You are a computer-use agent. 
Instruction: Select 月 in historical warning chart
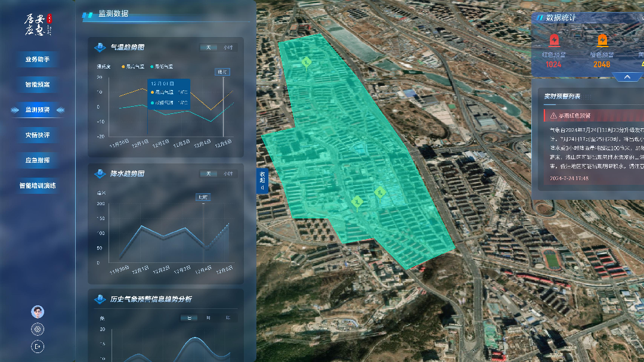tap(208, 318)
